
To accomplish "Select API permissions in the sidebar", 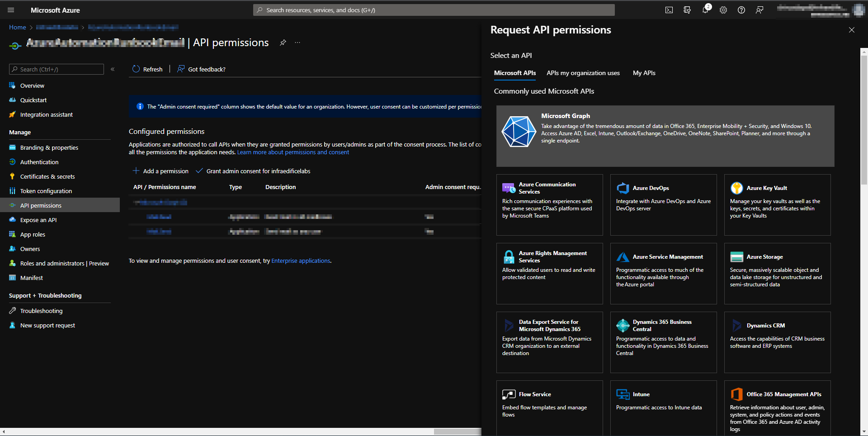I will tap(60, 205).
